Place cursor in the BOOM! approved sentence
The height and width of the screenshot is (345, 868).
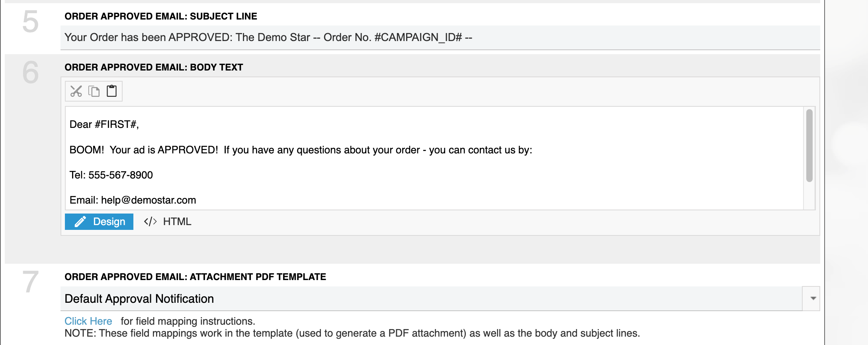tap(301, 150)
